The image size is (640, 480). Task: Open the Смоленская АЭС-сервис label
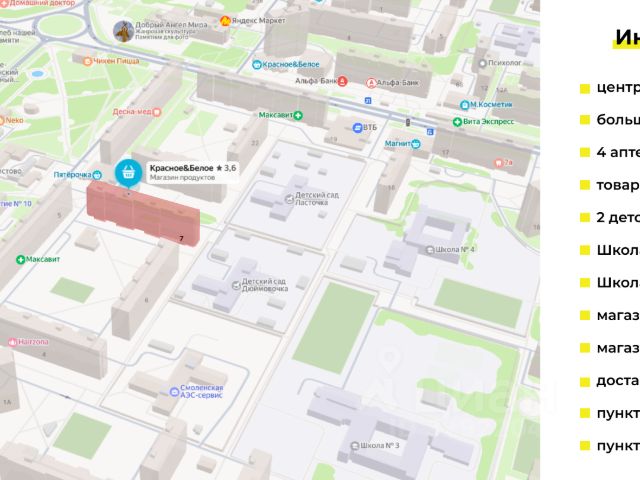pos(202,391)
